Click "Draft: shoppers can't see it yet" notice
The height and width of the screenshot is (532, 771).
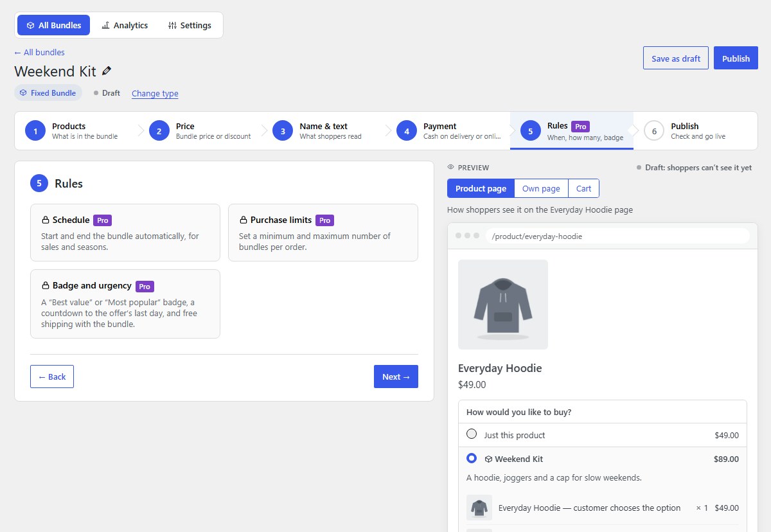tap(694, 168)
